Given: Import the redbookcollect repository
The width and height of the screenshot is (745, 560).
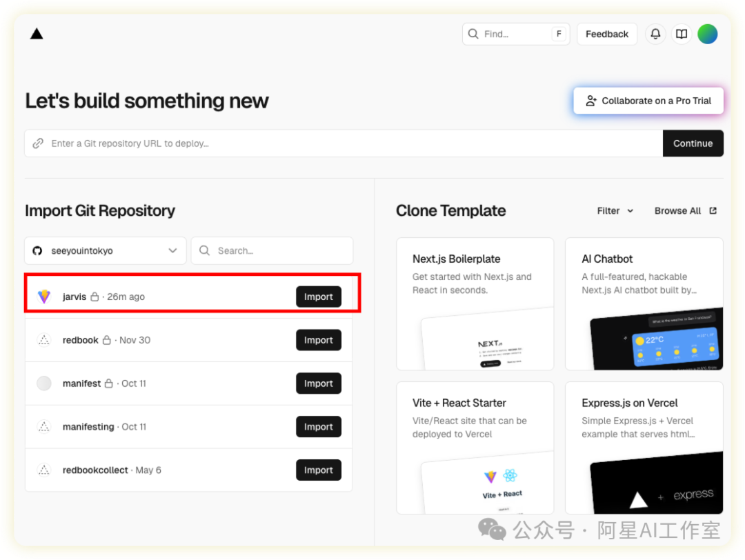Looking at the screenshot, I should (x=318, y=470).
